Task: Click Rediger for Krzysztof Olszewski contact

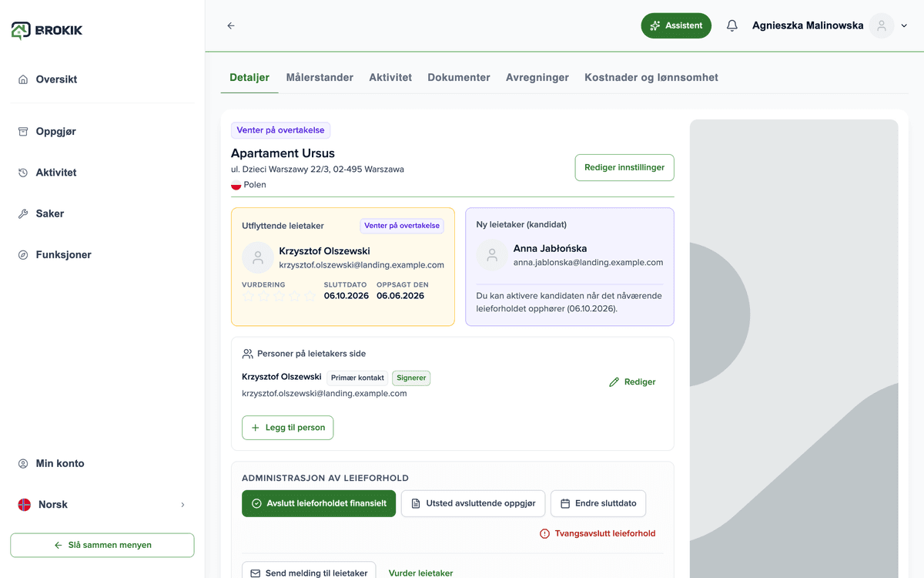Action: coord(632,381)
